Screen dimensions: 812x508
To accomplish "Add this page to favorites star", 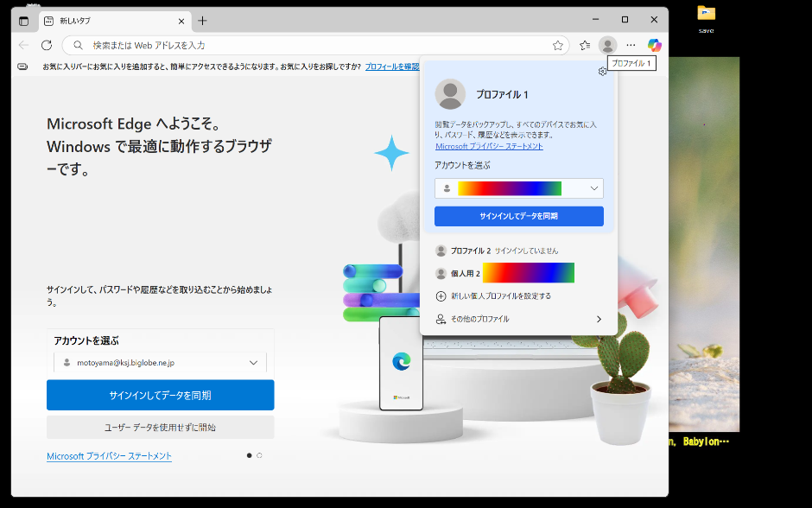I will pyautogui.click(x=558, y=46).
